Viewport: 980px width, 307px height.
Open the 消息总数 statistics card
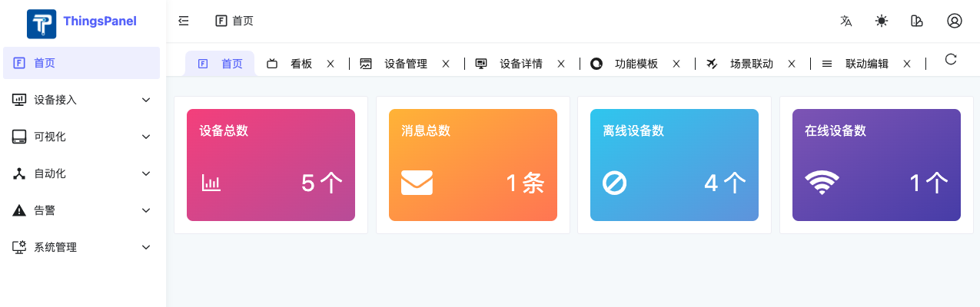coord(473,165)
